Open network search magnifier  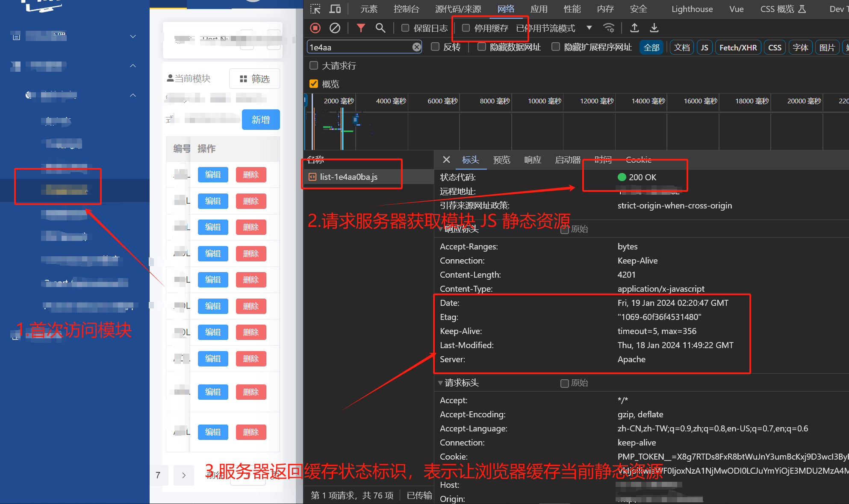point(380,28)
